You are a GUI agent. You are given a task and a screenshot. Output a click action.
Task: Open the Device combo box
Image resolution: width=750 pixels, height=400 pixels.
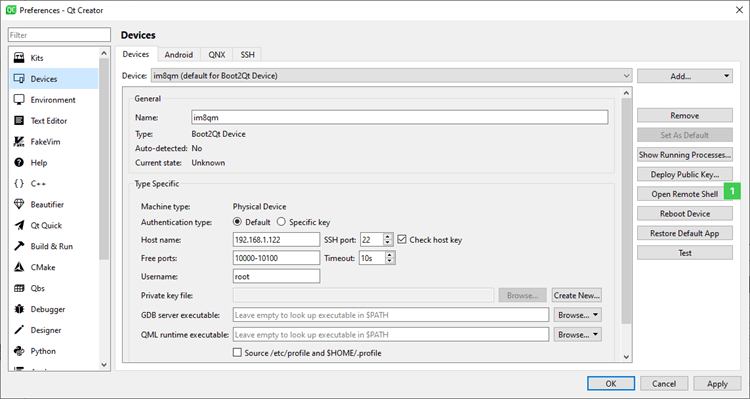pyautogui.click(x=391, y=76)
